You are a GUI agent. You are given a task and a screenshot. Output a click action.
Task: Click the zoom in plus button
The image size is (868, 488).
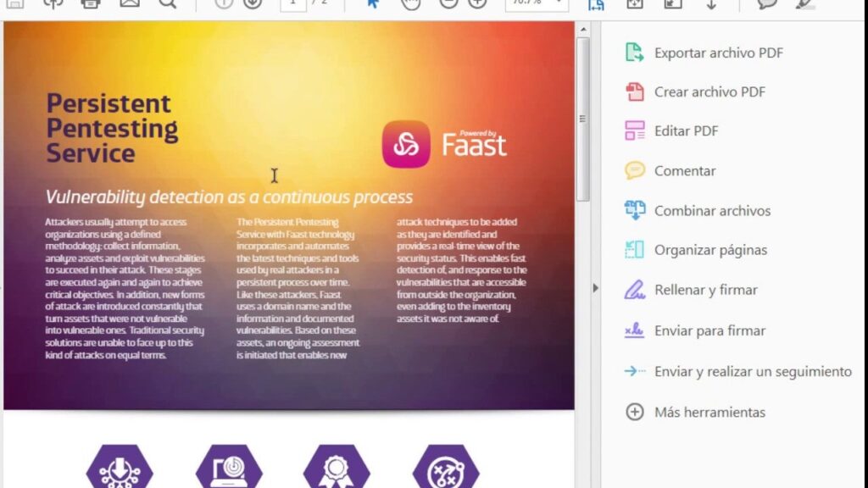tap(477, 3)
